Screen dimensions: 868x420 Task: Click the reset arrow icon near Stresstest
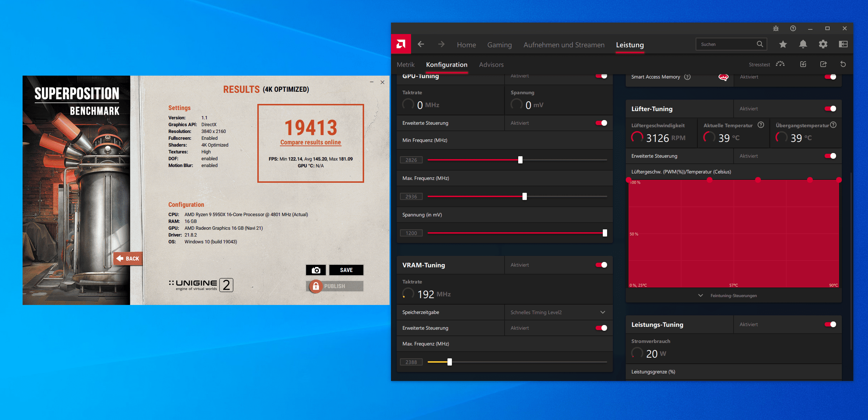coord(843,64)
